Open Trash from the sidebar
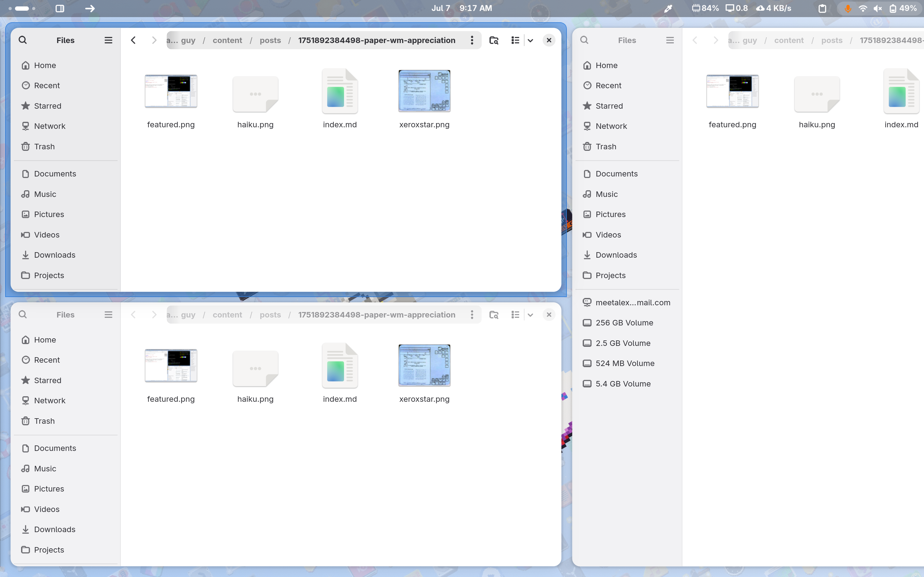This screenshot has width=924, height=577. pos(44,147)
